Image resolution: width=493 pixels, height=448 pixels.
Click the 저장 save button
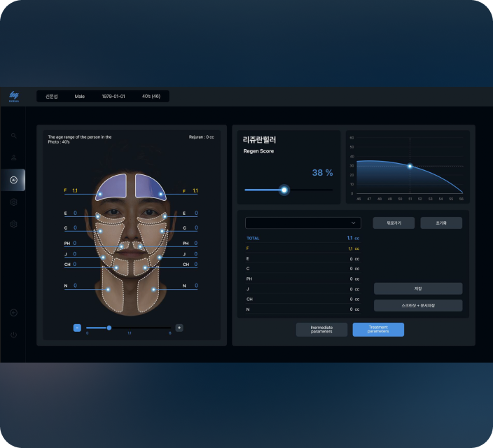pos(418,288)
